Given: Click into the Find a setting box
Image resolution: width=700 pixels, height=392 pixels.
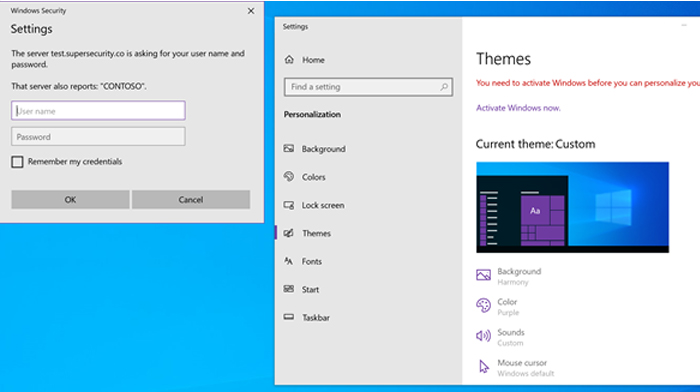Looking at the screenshot, I should point(368,87).
